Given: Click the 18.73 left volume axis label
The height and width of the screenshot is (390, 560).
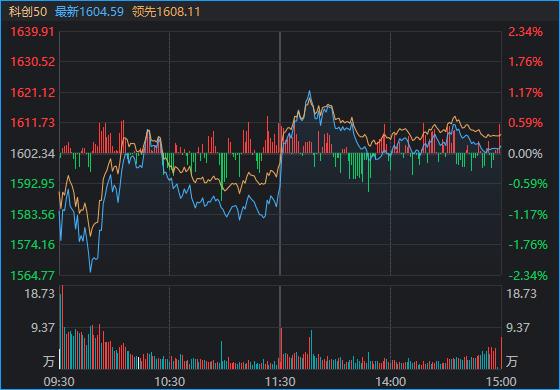Looking at the screenshot, I should tap(40, 294).
